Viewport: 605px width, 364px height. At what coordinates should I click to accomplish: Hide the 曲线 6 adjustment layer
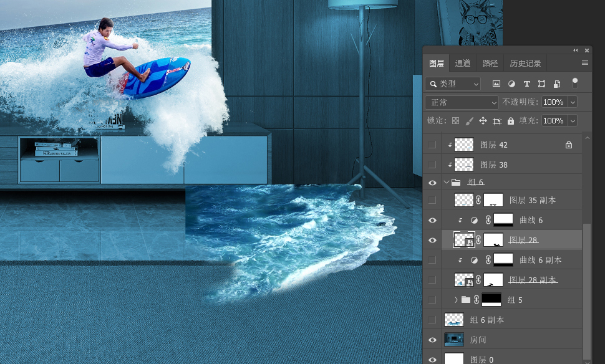432,220
